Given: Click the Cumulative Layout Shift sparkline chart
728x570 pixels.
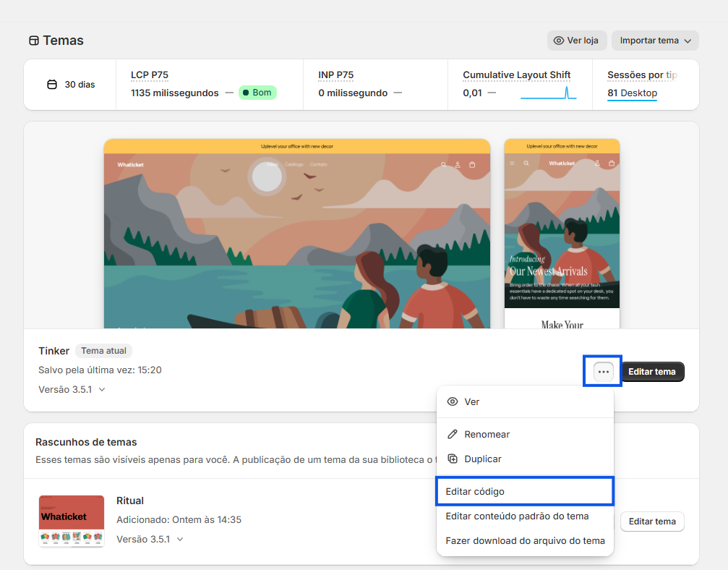Looking at the screenshot, I should (548, 93).
